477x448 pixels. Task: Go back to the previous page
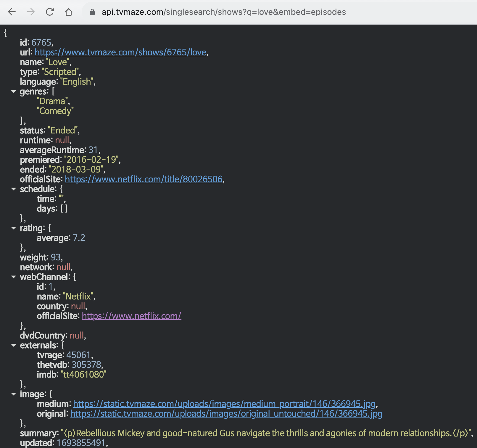tap(12, 12)
